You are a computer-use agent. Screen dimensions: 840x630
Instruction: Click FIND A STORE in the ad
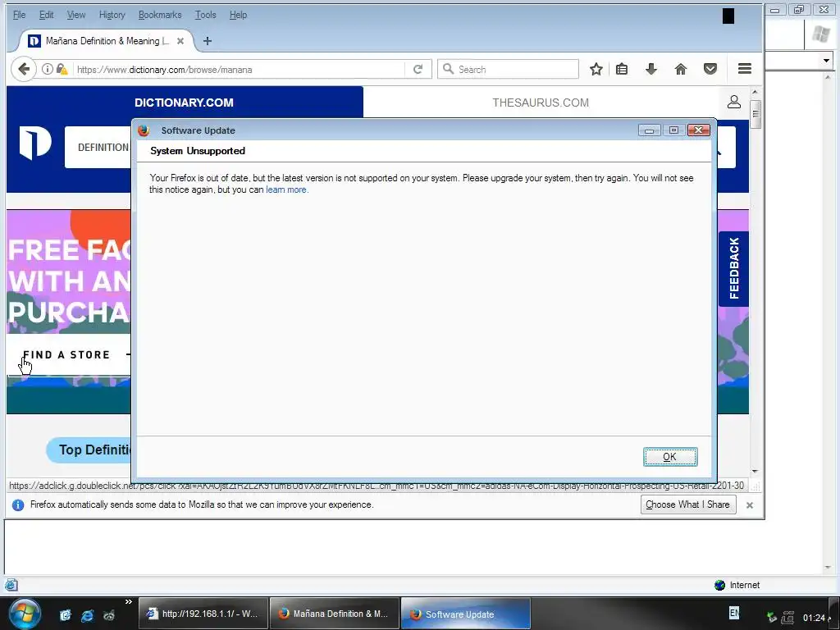point(66,354)
